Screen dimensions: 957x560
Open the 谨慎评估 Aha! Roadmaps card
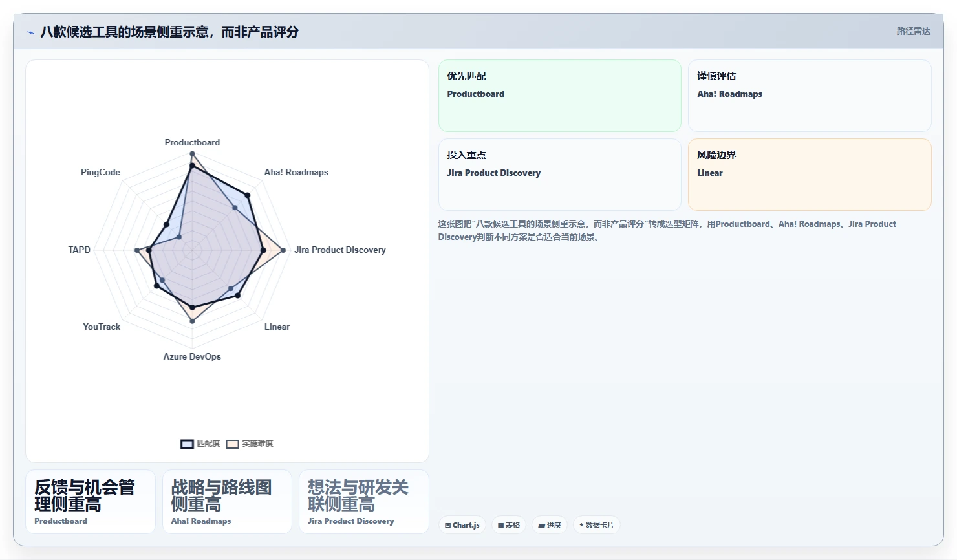[810, 96]
